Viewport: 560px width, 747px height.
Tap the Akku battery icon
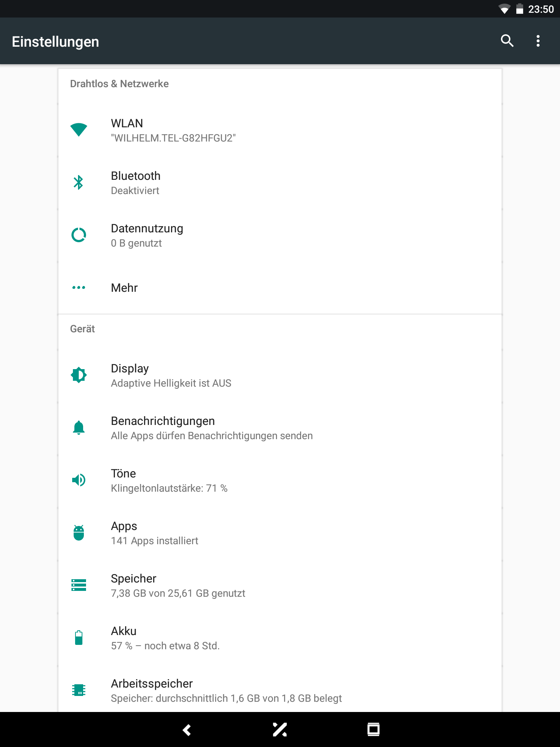[79, 638]
